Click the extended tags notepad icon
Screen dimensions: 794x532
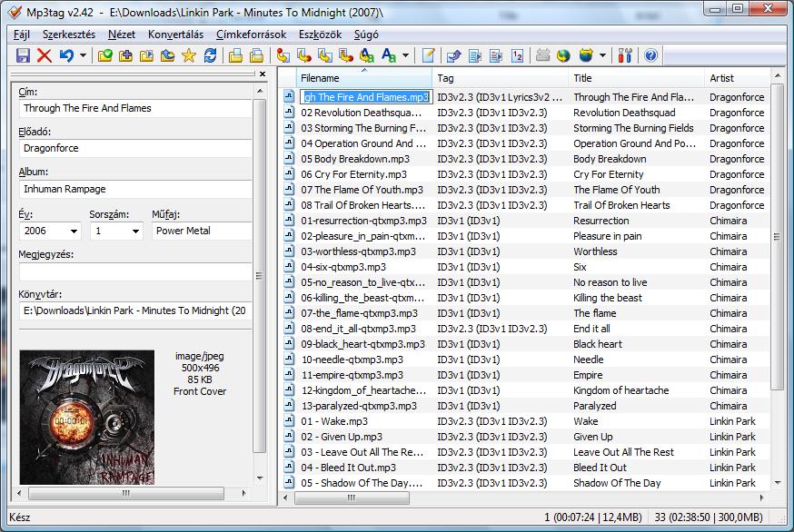click(429, 56)
